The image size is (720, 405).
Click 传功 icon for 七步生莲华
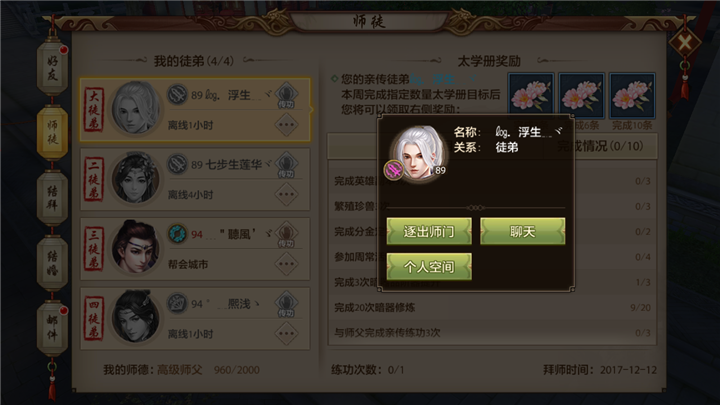pos(286,165)
